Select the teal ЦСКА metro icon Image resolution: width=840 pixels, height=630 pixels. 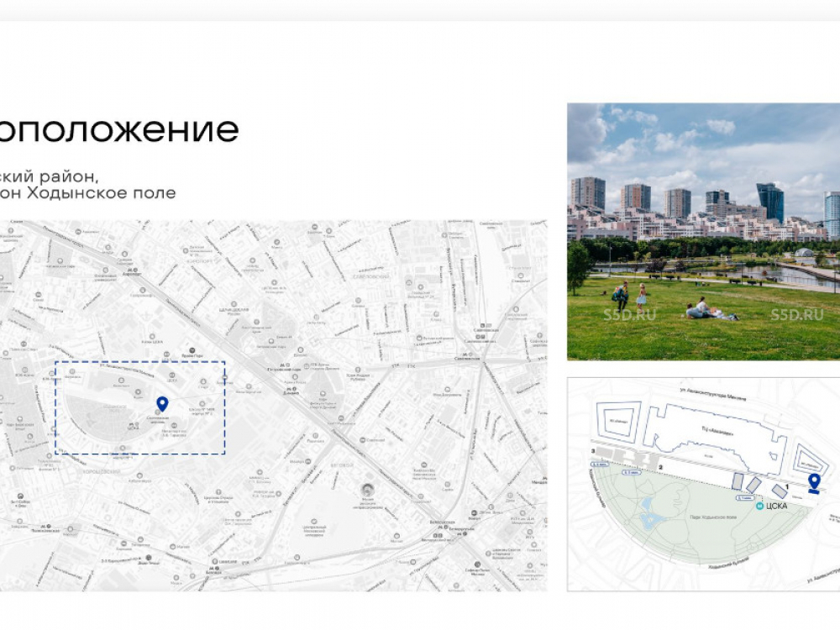point(759,507)
